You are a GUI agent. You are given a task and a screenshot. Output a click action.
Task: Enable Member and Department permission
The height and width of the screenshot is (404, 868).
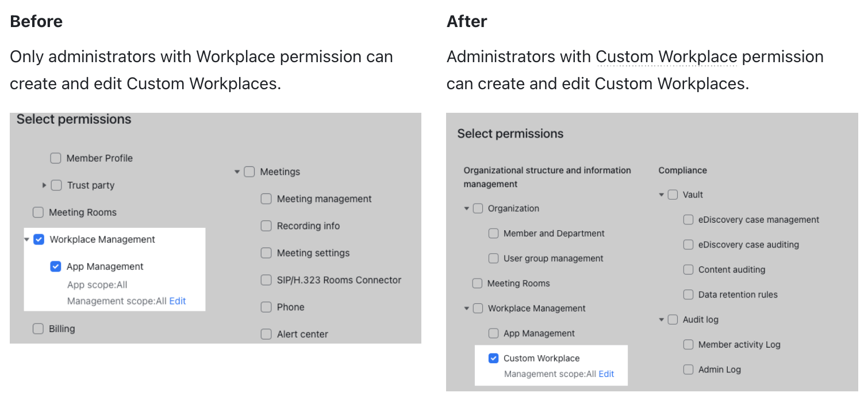click(493, 233)
